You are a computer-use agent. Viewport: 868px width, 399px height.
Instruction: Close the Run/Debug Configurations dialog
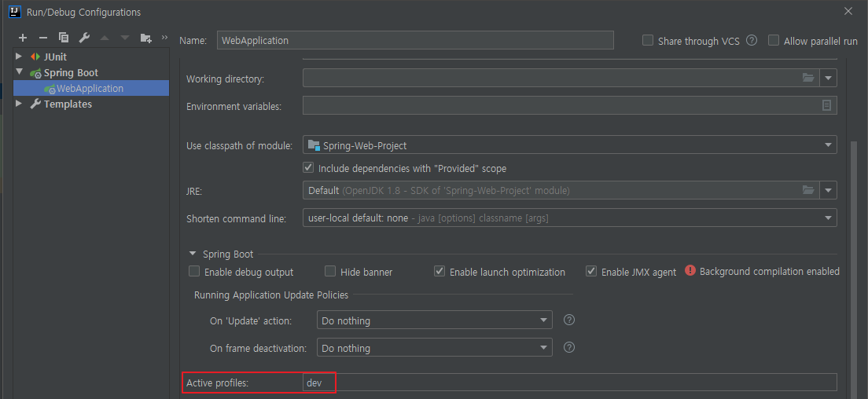tap(848, 11)
